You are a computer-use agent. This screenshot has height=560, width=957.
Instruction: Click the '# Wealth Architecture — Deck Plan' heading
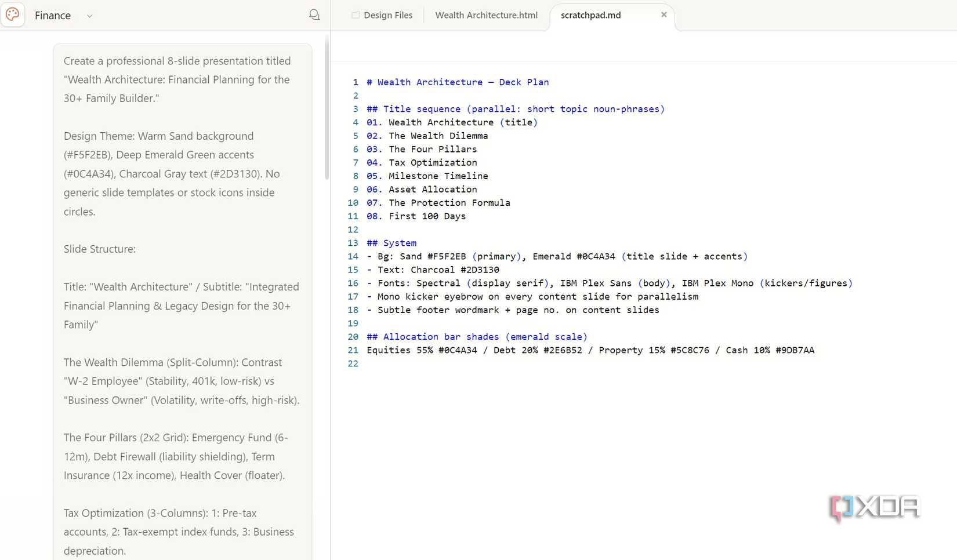click(x=458, y=82)
